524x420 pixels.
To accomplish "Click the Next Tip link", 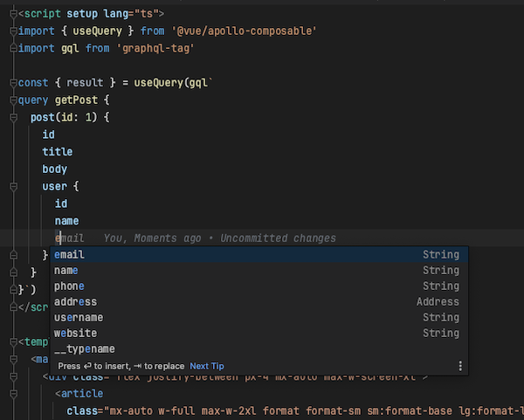I will 207,366.
